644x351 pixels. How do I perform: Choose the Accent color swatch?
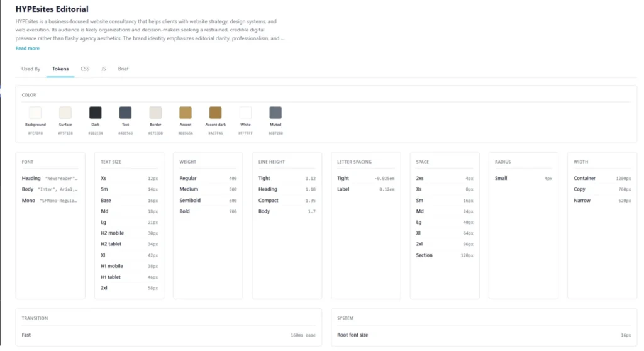click(x=186, y=113)
